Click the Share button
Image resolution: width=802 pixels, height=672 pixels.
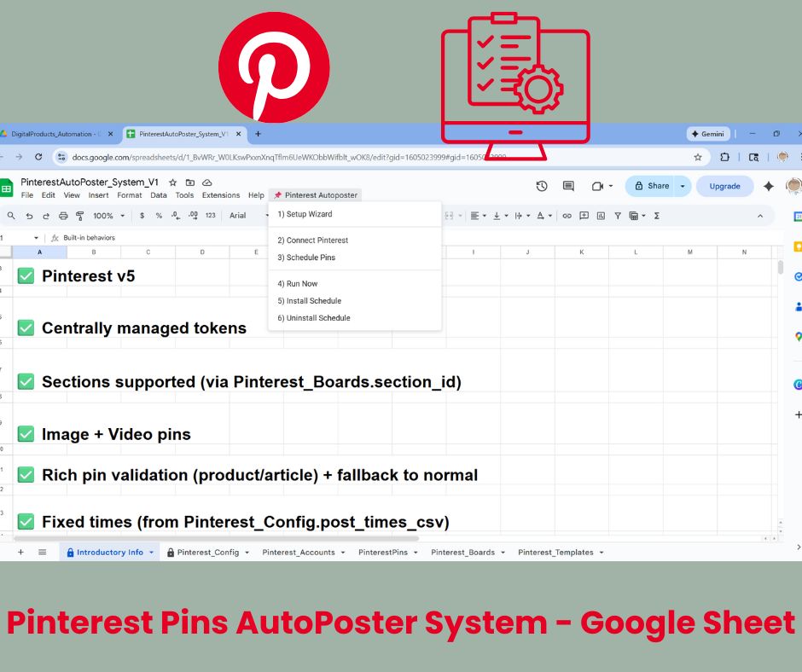[652, 186]
